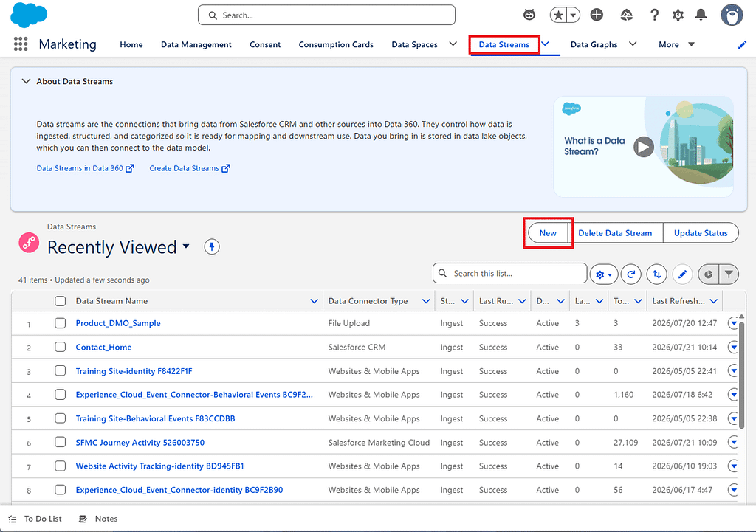Check Experience_Cloud Behavioral Events row checkbox
The width and height of the screenshot is (756, 532).
pyautogui.click(x=61, y=394)
